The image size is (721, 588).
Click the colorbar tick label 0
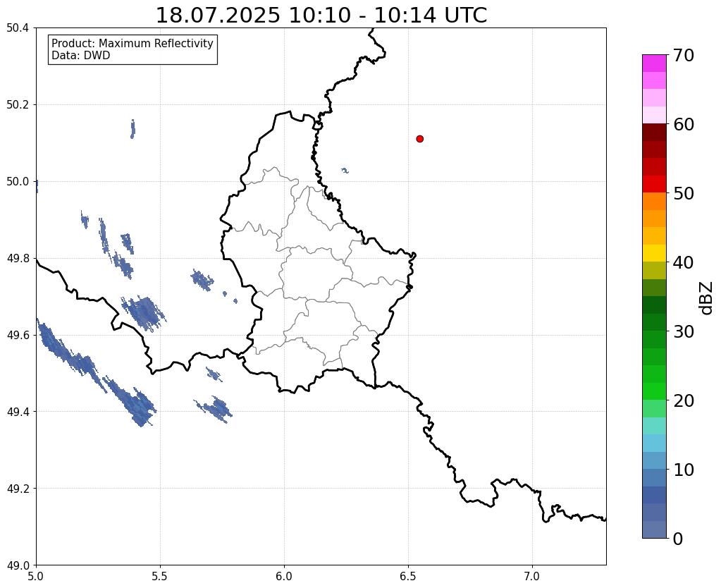pyautogui.click(x=678, y=539)
